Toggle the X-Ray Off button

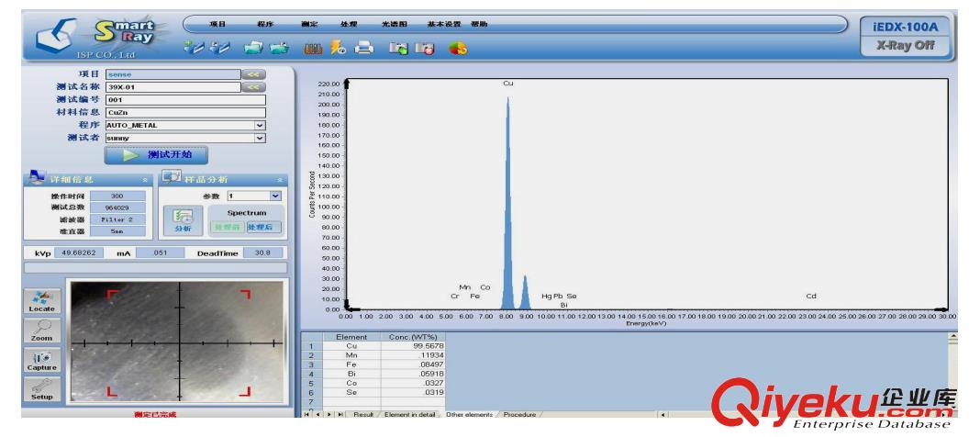tap(906, 46)
